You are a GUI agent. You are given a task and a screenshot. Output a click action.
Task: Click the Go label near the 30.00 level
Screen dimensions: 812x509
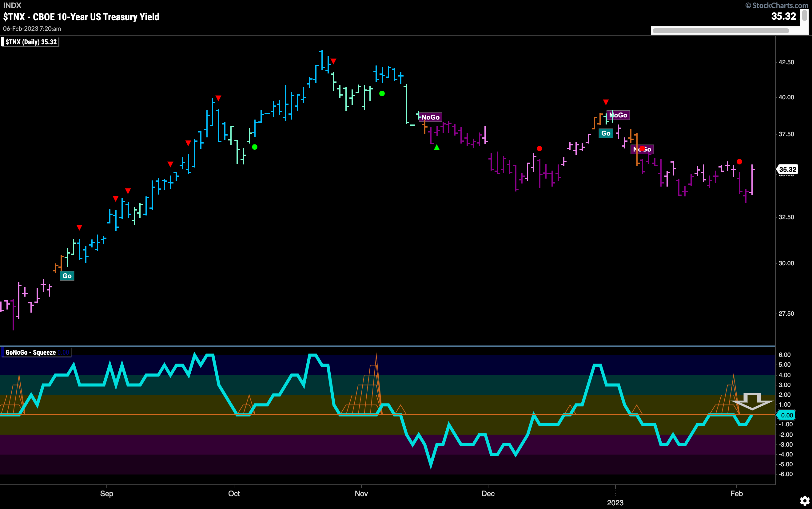pos(67,276)
